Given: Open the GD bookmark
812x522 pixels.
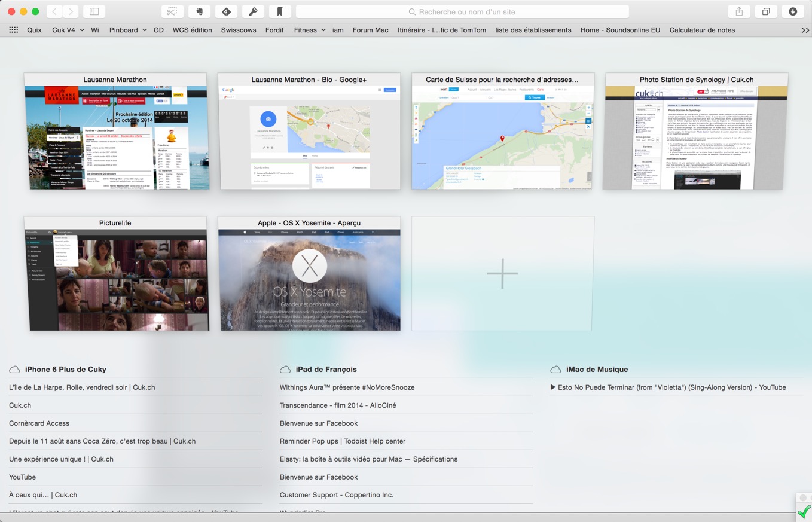Looking at the screenshot, I should 158,30.
